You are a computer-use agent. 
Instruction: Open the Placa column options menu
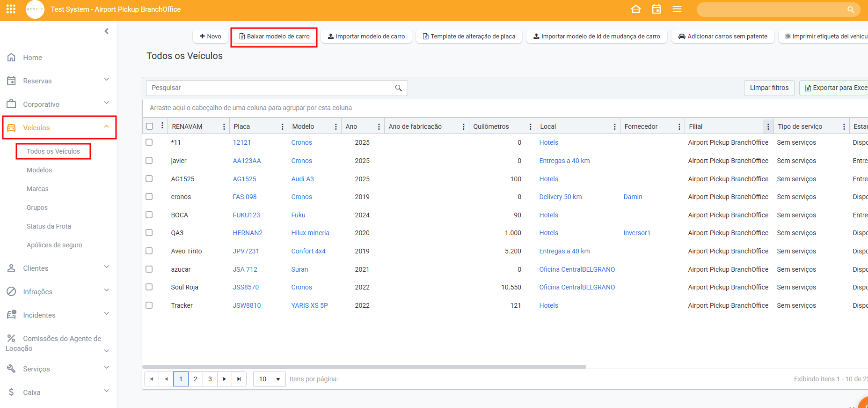tap(282, 126)
